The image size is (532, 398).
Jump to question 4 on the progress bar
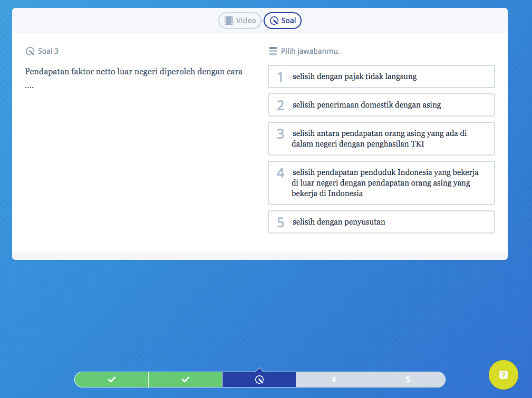click(334, 379)
